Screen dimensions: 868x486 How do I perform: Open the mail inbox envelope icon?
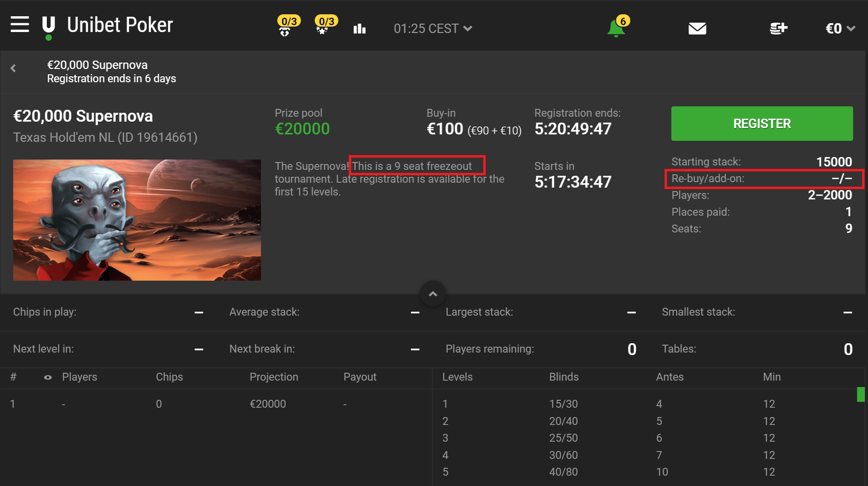(697, 29)
